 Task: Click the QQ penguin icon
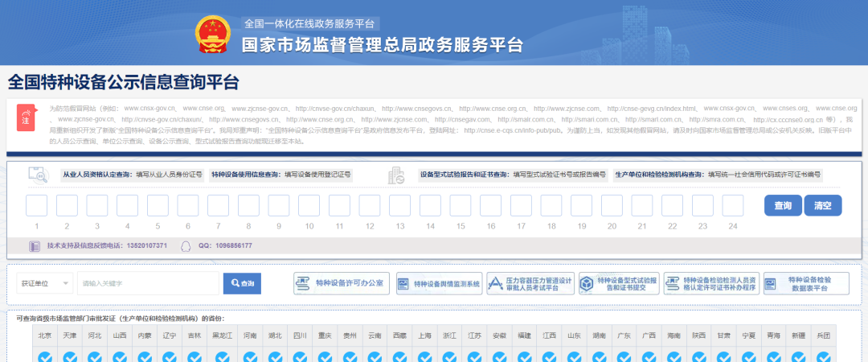[x=186, y=245]
